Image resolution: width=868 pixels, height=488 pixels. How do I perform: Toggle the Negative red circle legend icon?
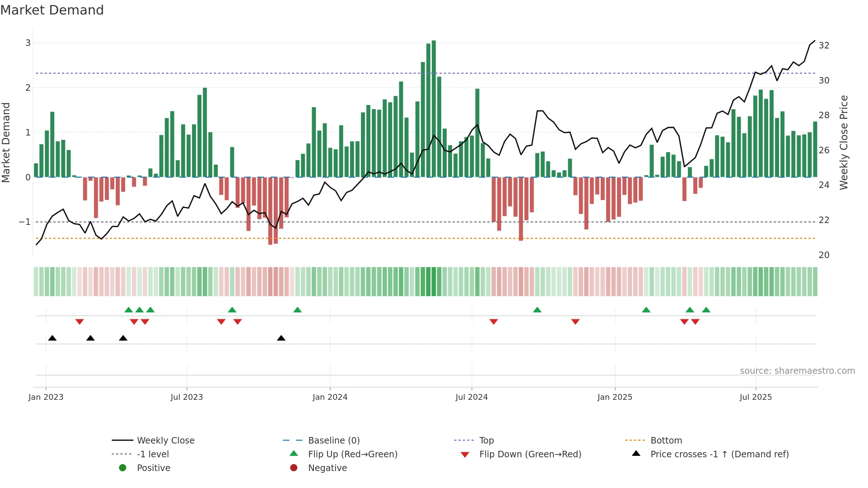(294, 468)
